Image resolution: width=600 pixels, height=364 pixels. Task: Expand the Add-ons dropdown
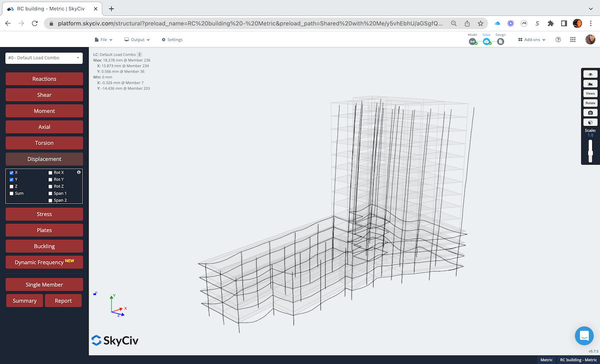pos(531,39)
